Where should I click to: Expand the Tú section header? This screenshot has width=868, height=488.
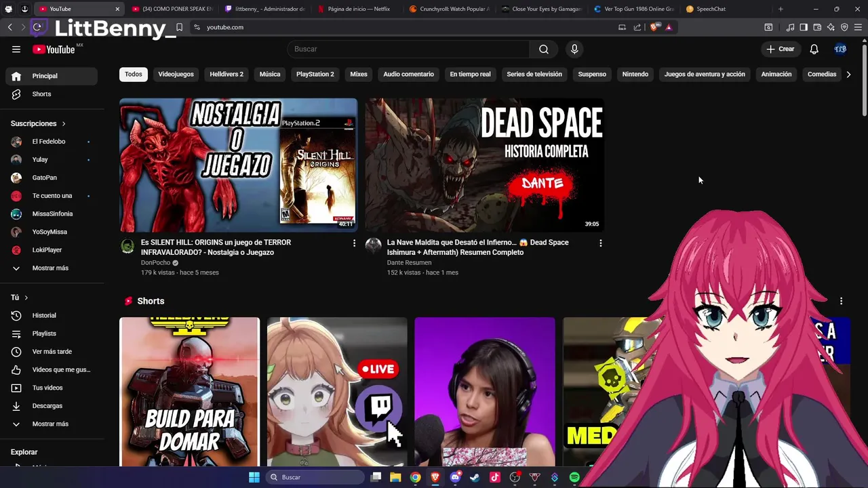tap(20, 298)
